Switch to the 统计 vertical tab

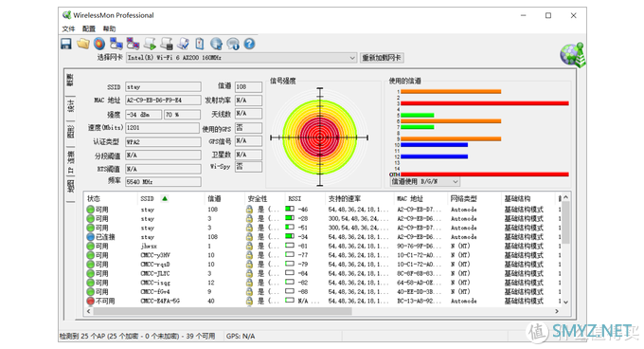tap(70, 105)
